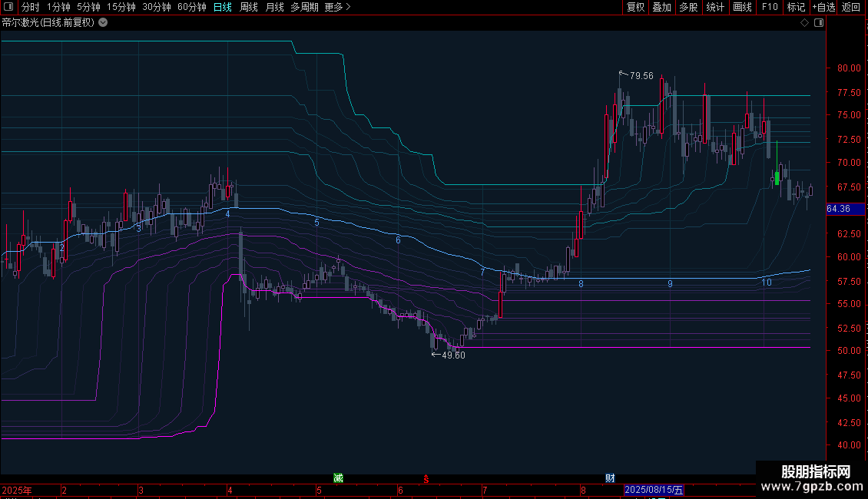Viewport: 868px width, 499px height.
Task: Click the 79.56 high price label
Action: [x=641, y=75]
